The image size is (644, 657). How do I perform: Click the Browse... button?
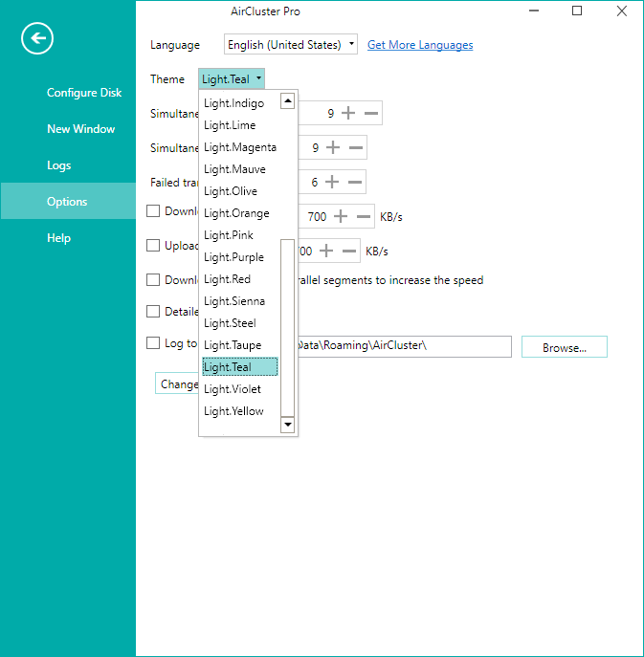(x=565, y=347)
